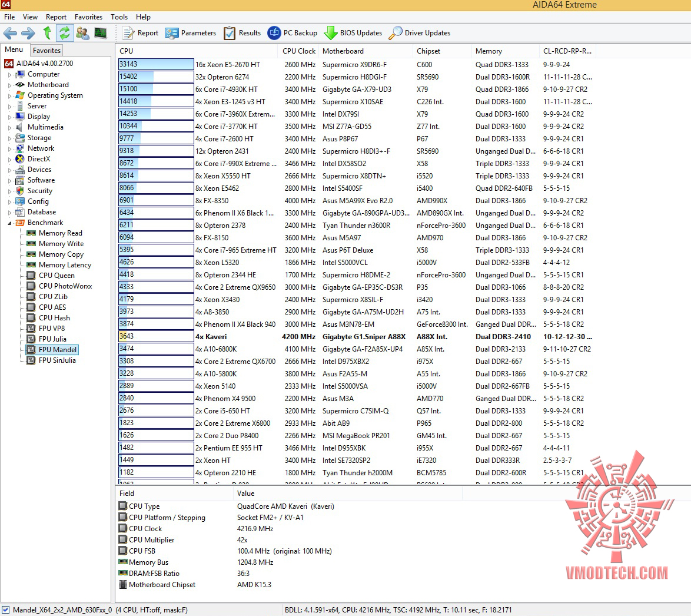The image size is (691, 616).
Task: Launch PC Backup
Action: tap(292, 33)
